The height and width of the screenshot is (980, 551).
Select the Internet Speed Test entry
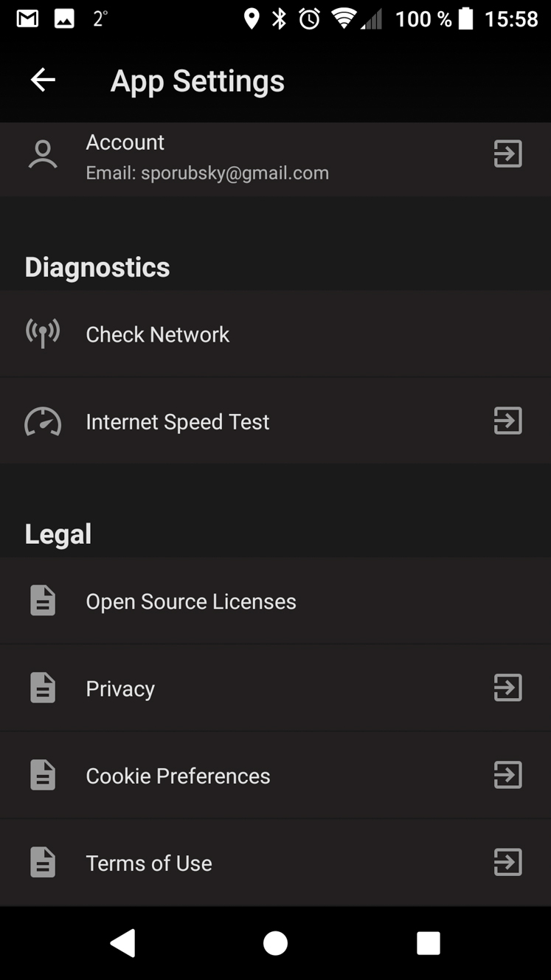point(275,421)
